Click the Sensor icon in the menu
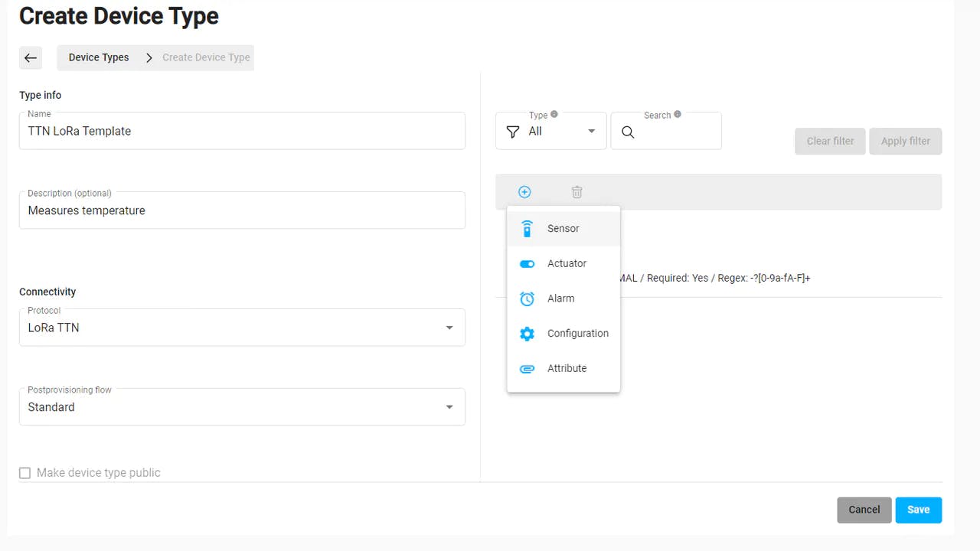980x551 pixels. point(527,228)
